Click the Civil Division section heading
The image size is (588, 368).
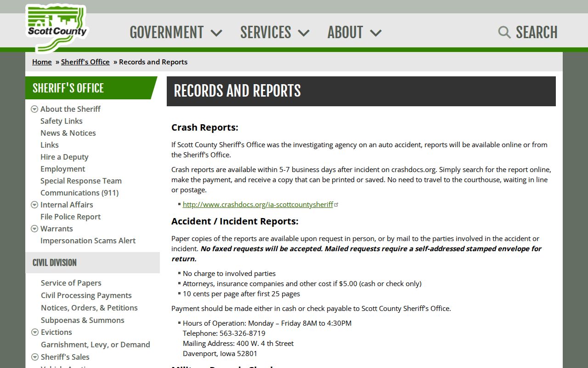55,263
